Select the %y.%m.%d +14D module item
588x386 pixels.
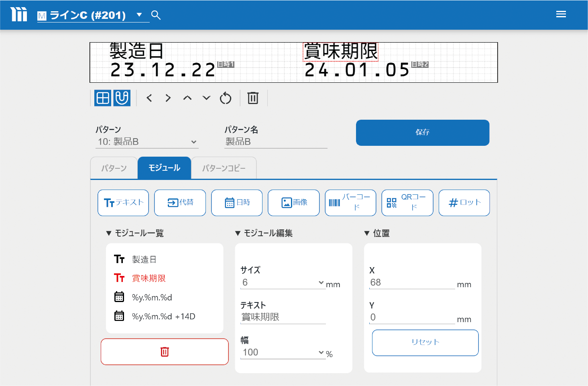(163, 317)
